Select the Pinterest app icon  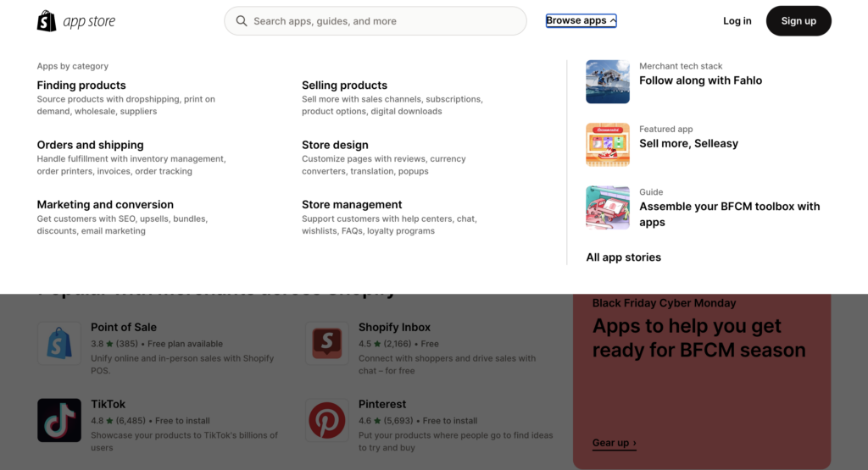(326, 420)
